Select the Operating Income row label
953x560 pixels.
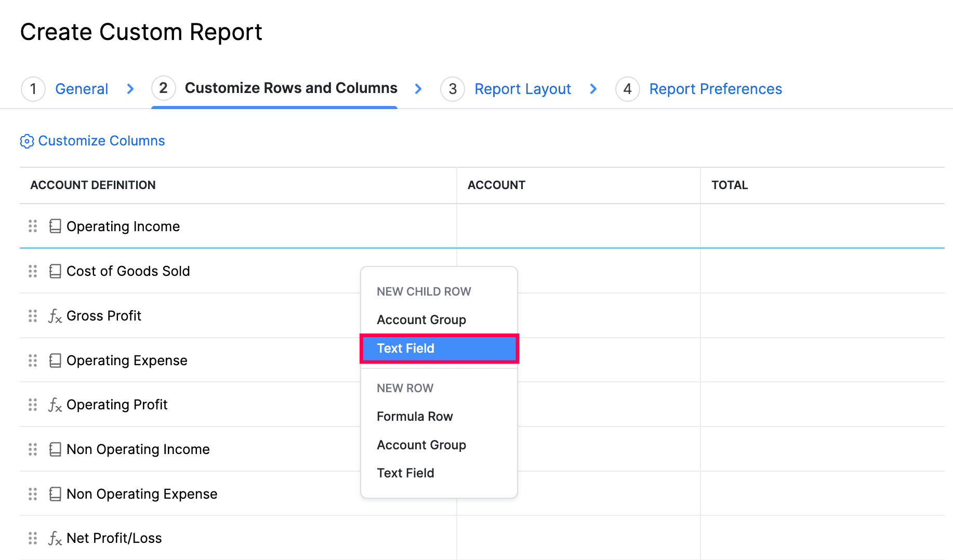[123, 226]
